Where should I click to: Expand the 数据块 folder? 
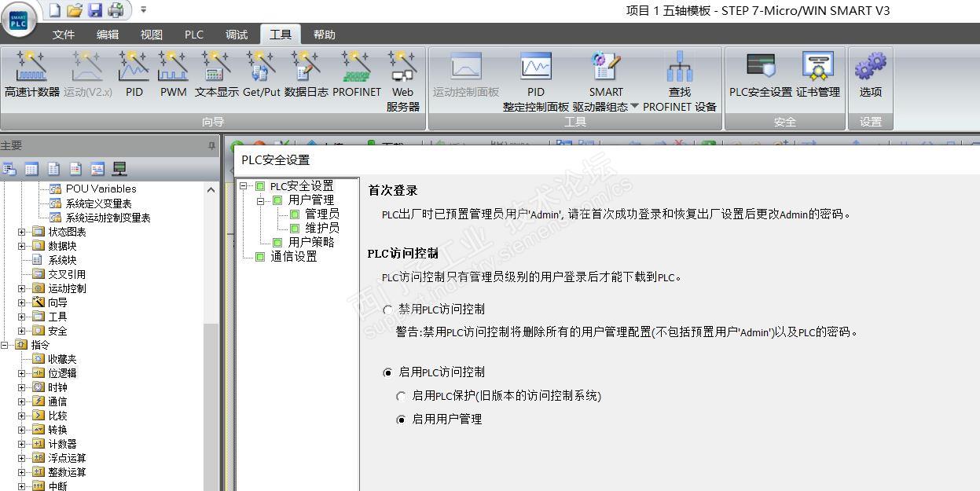coord(22,246)
